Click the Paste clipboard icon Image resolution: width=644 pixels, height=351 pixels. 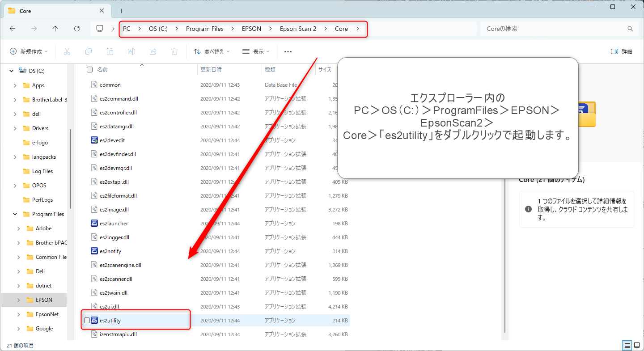(x=110, y=51)
